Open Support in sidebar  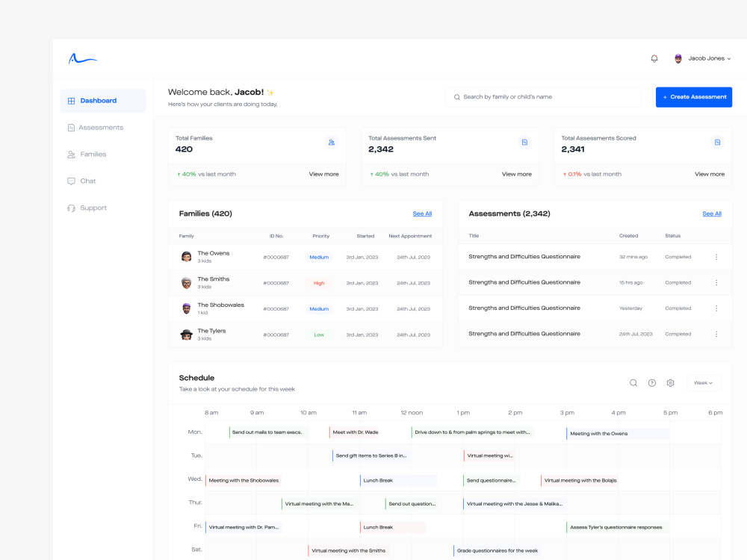[x=87, y=208]
